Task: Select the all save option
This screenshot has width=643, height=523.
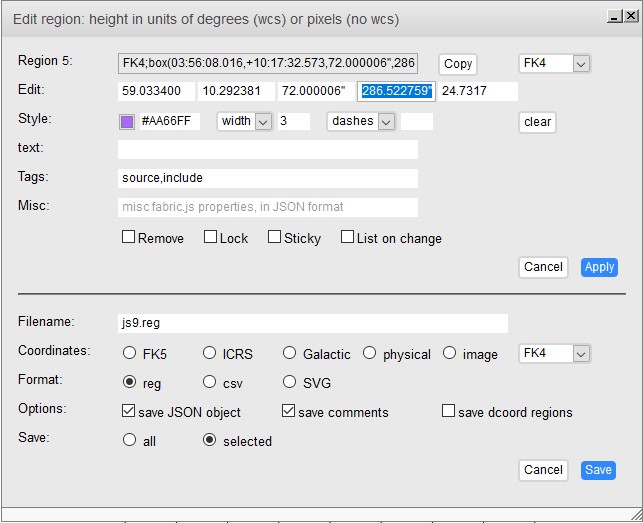Action: 129,440
